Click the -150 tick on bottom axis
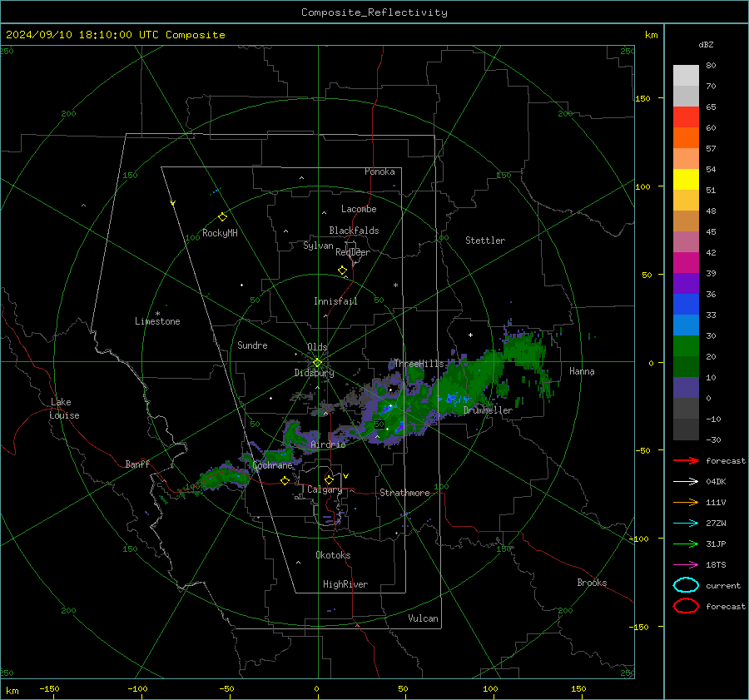Viewport: 749px width, 700px height. pyautogui.click(x=49, y=689)
